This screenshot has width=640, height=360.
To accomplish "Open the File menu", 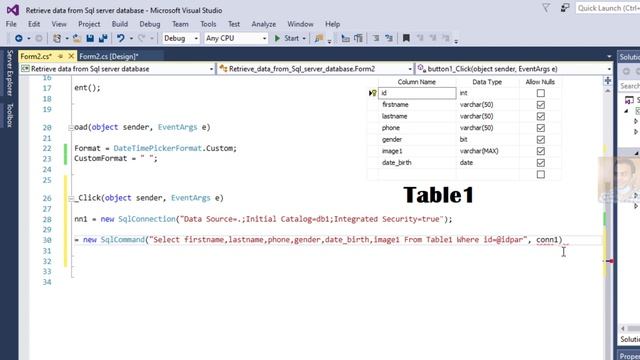I will pos(11,24).
